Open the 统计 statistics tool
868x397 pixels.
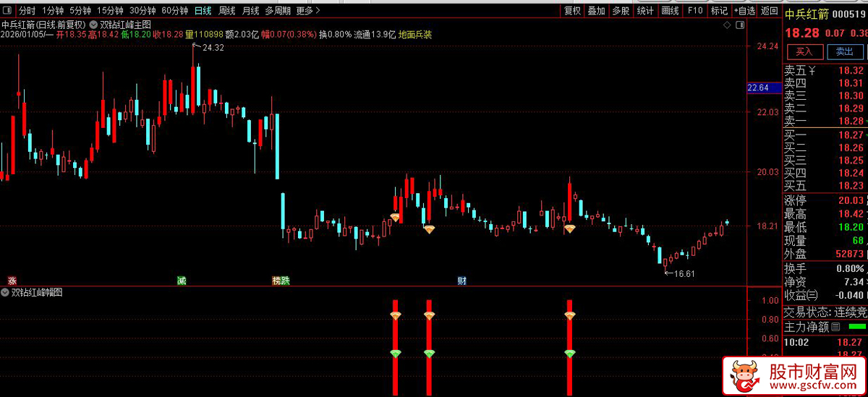point(645,11)
